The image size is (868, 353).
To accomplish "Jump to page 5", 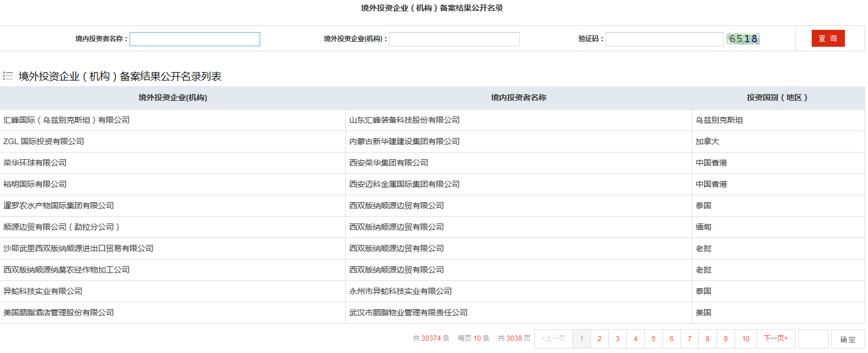I will 653,339.
